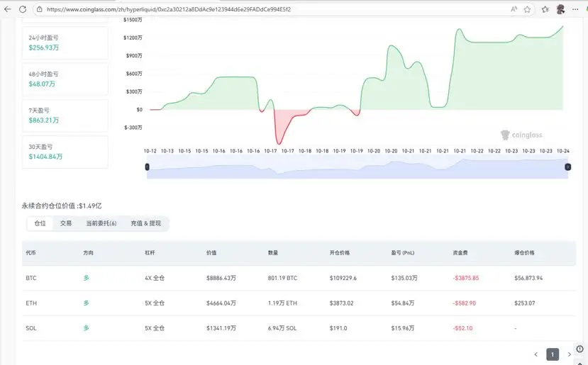Click the -$52.10 funding fee cell
The width and height of the screenshot is (588, 365).
click(462, 328)
